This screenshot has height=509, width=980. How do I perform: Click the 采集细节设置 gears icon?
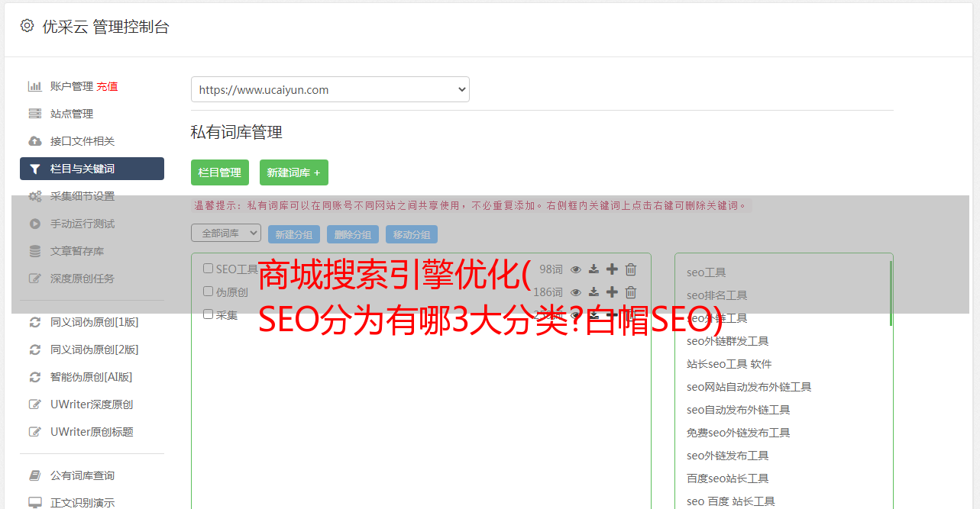(x=35, y=196)
